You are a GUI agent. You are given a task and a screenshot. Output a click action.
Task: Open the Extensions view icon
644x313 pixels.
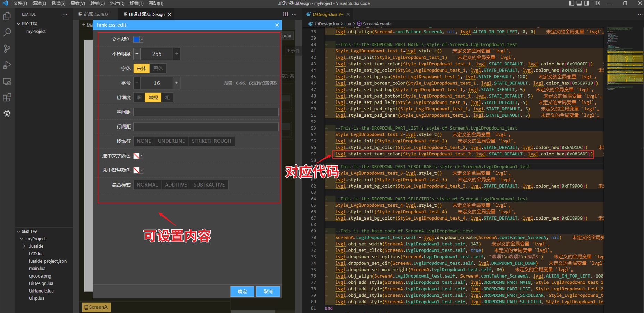(7, 98)
